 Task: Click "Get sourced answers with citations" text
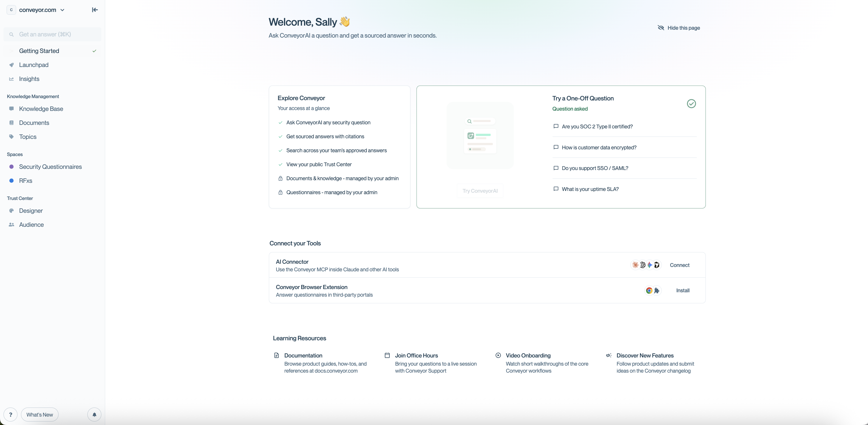point(325,137)
